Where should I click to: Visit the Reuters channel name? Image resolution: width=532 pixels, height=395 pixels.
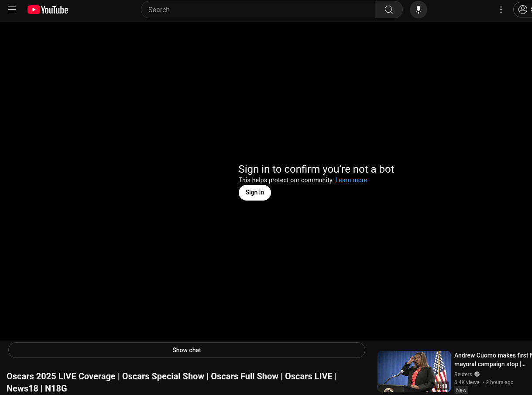pyautogui.click(x=463, y=375)
